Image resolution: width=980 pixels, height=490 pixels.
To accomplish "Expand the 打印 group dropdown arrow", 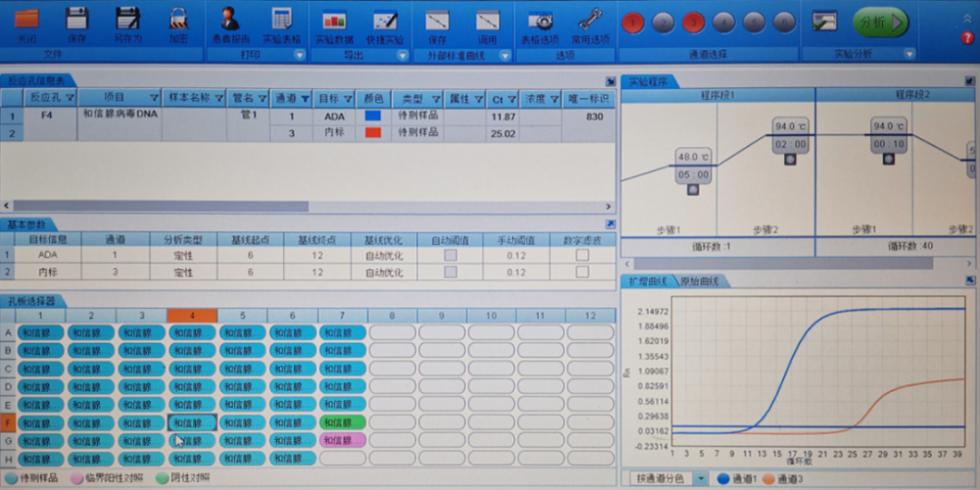I will click(x=300, y=56).
